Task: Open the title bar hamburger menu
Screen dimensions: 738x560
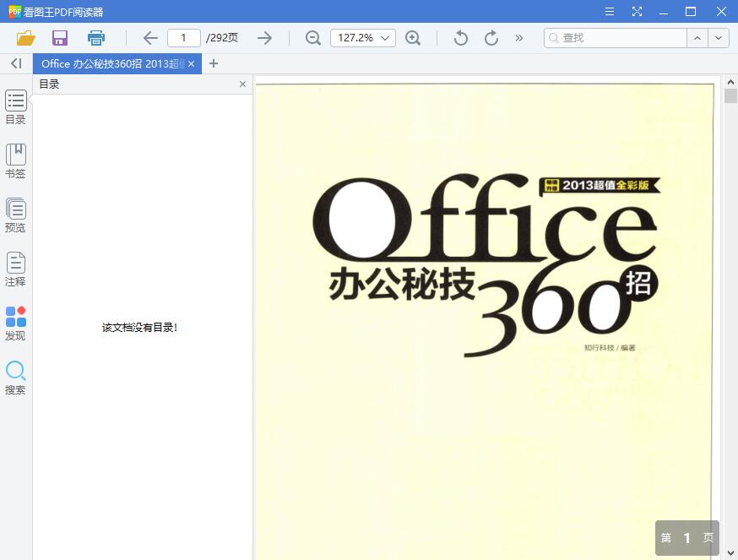Action: coord(610,11)
